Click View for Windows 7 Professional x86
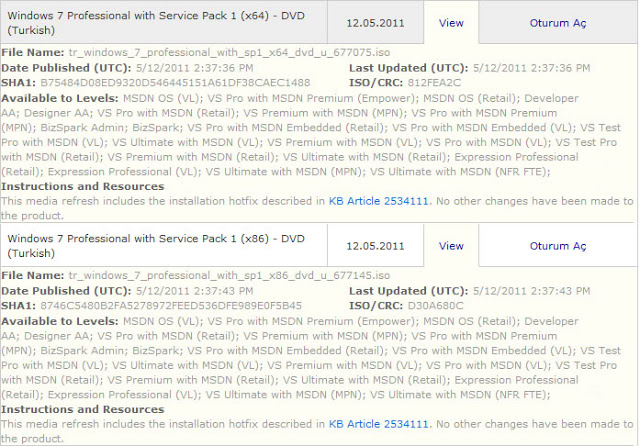 pos(451,245)
